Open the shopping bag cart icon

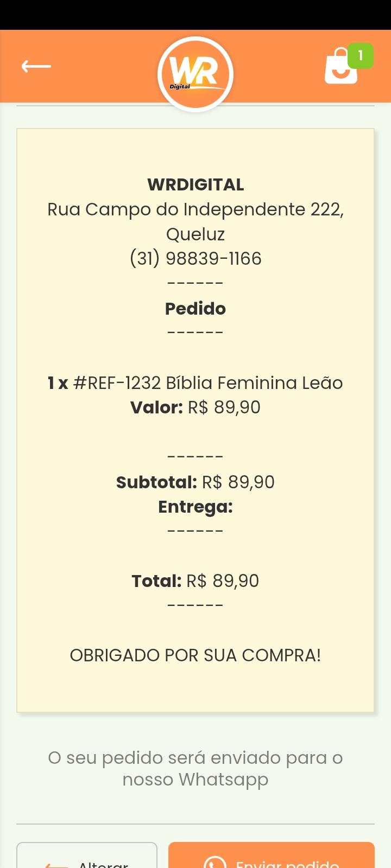(340, 67)
